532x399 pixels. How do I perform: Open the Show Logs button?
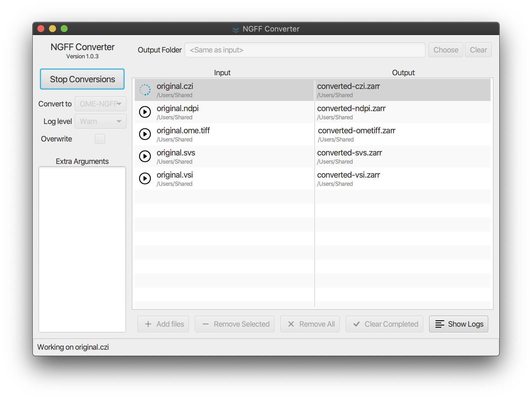point(458,324)
